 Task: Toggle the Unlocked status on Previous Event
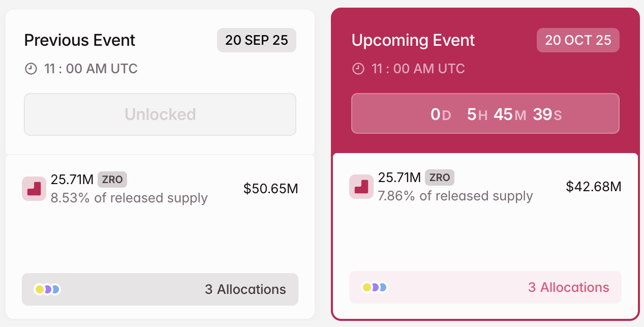[160, 114]
